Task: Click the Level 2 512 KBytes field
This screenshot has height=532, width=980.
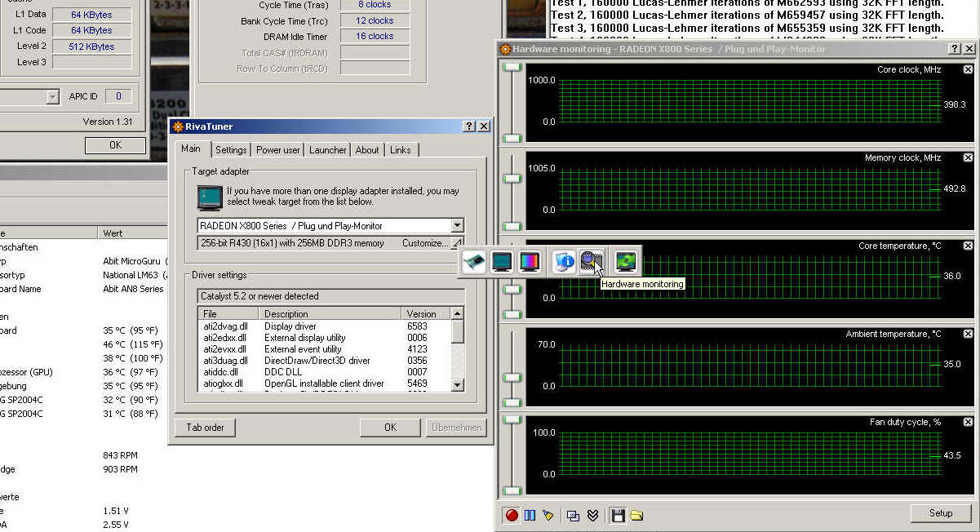Action: (x=91, y=47)
